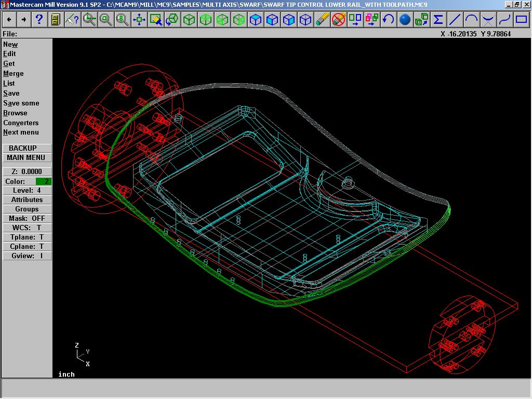Go to the next toolbar page arrow
Screen dimensions: 532x399
[24, 20]
